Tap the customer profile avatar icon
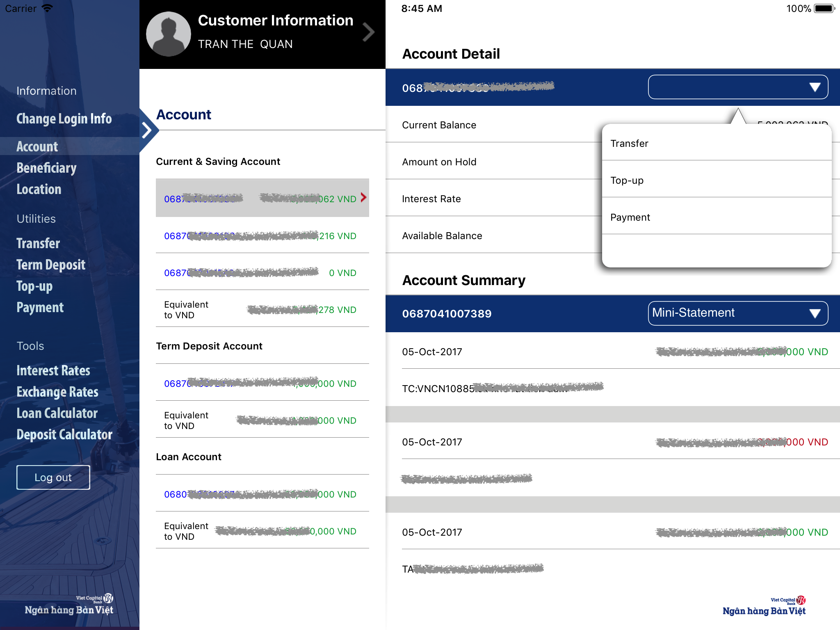Screen dimensions: 840x630 pyautogui.click(x=169, y=34)
